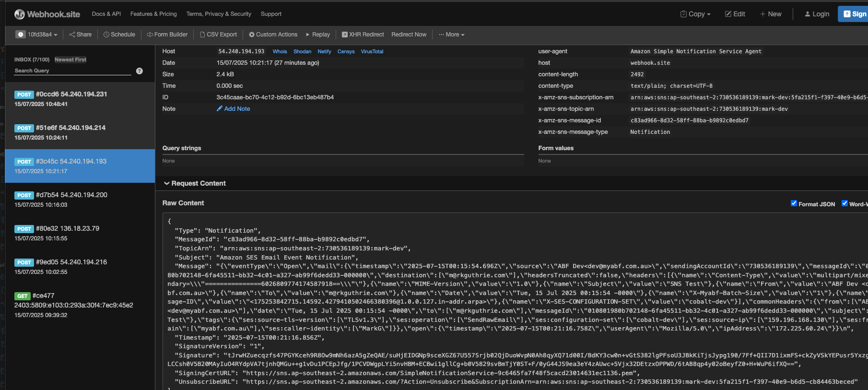Collapse the Request Content section
The image size is (868, 390).
(195, 183)
